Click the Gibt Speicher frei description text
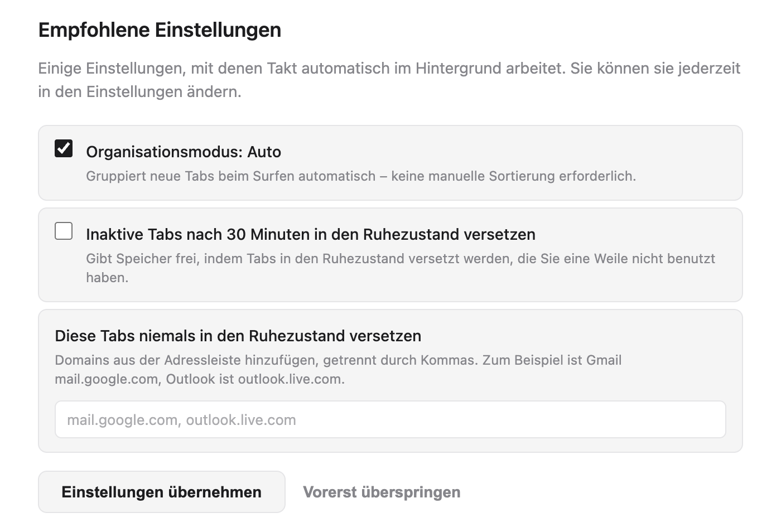This screenshot has height=532, width=781. (401, 268)
